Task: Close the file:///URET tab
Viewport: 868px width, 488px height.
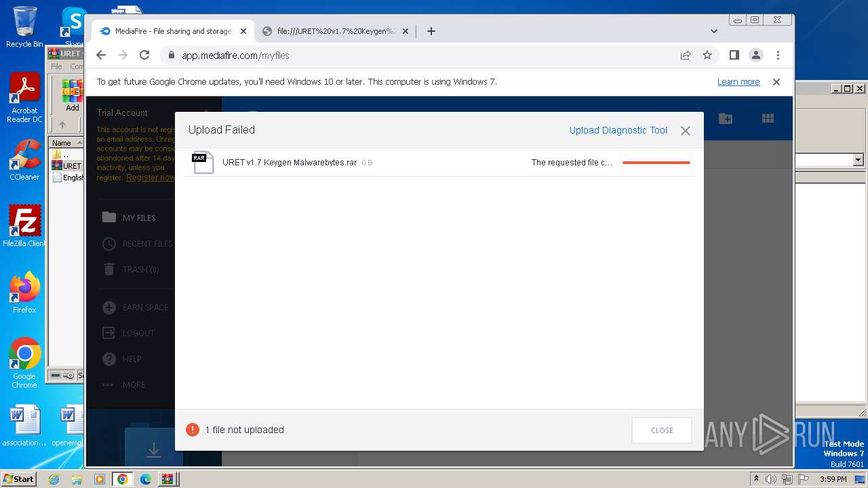Action: [406, 31]
